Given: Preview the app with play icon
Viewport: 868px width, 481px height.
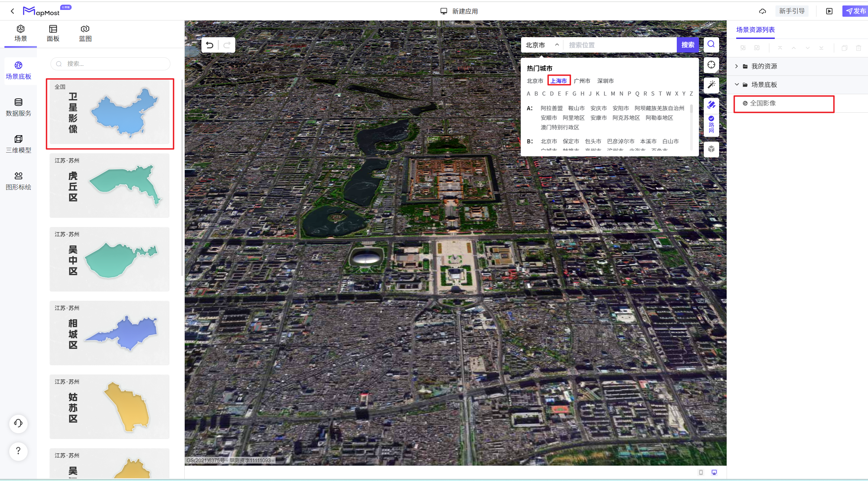Looking at the screenshot, I should pyautogui.click(x=829, y=11).
